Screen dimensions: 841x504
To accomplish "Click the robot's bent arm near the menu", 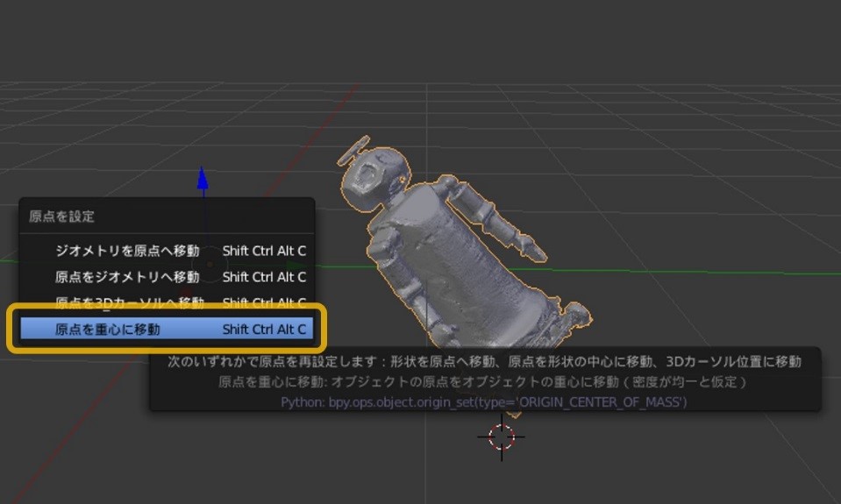I will click(386, 256).
